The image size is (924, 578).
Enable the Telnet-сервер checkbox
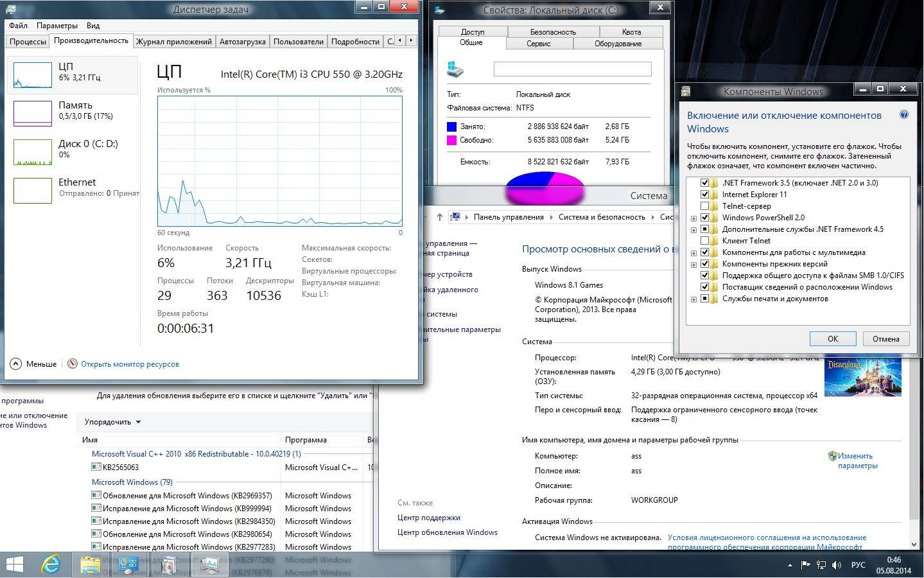click(704, 206)
